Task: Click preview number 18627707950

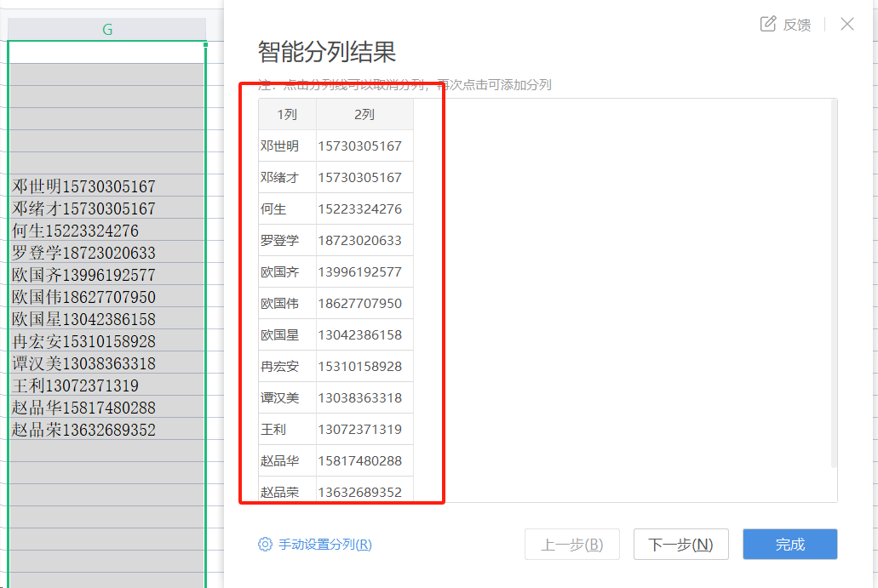Action: (x=364, y=303)
